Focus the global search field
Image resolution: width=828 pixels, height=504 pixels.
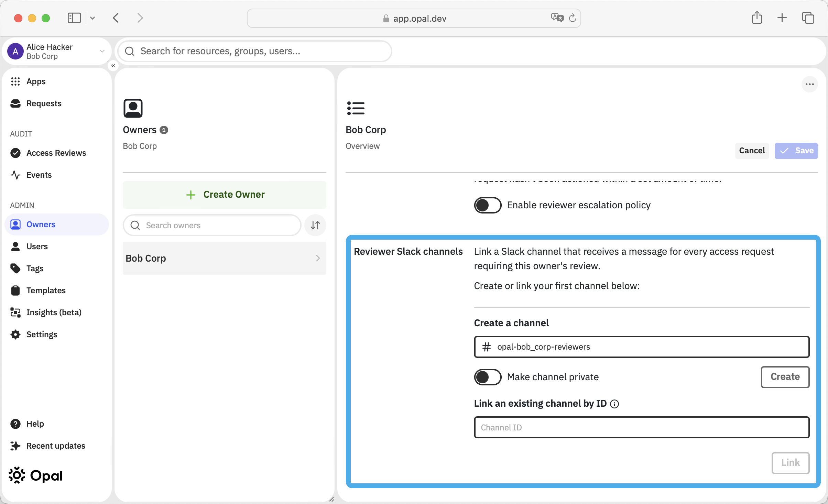[x=255, y=51]
